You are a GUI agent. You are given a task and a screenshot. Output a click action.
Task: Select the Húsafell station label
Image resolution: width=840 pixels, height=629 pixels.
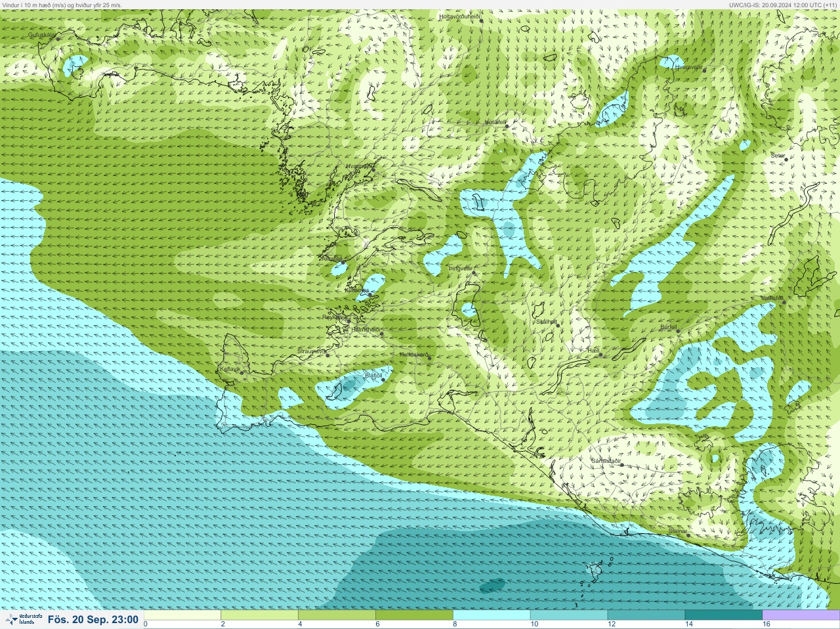(x=495, y=122)
